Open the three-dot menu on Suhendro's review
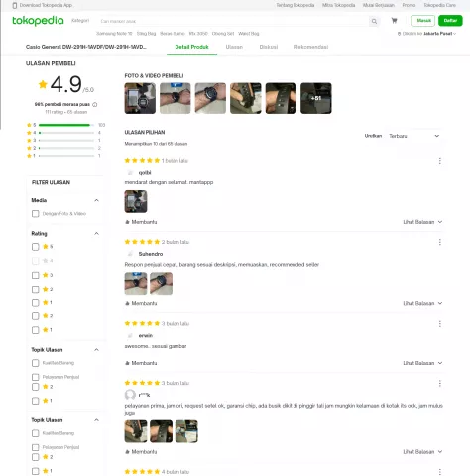The width and height of the screenshot is (470, 476). click(439, 242)
